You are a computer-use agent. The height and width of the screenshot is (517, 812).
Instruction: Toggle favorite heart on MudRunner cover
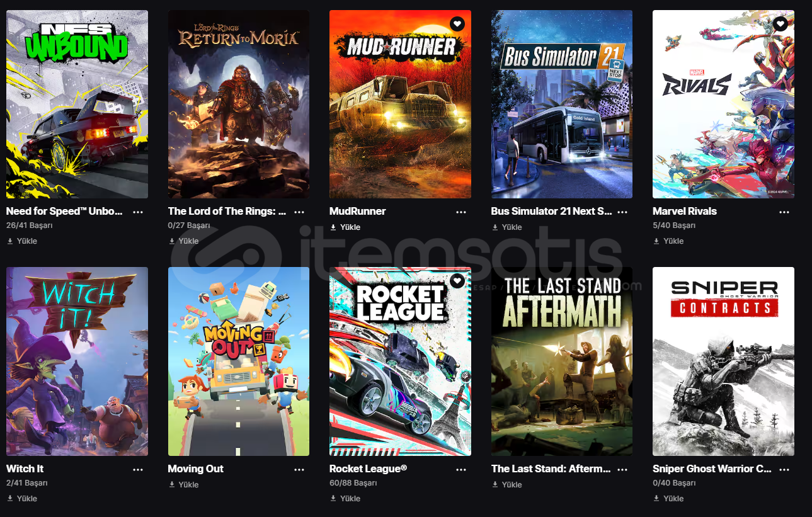(457, 24)
